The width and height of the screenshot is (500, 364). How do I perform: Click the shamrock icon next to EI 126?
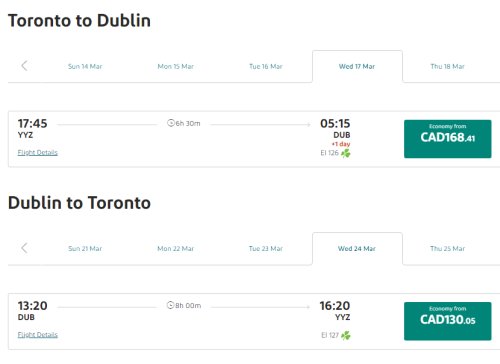346,153
